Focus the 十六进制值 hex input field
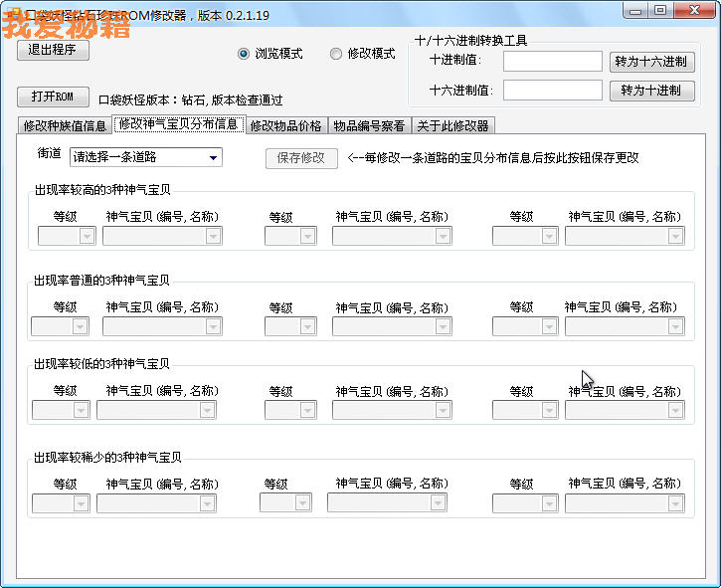This screenshot has height=588, width=721. tap(552, 91)
